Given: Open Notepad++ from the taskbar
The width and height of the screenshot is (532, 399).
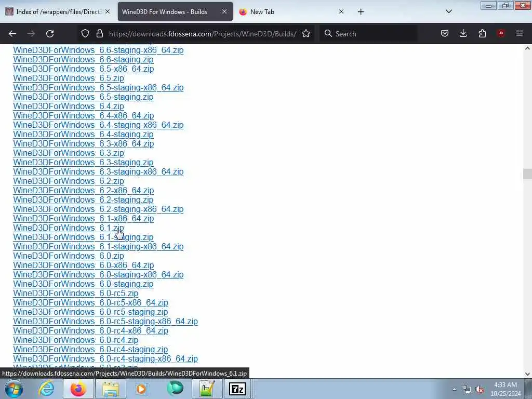Looking at the screenshot, I should coord(207,389).
